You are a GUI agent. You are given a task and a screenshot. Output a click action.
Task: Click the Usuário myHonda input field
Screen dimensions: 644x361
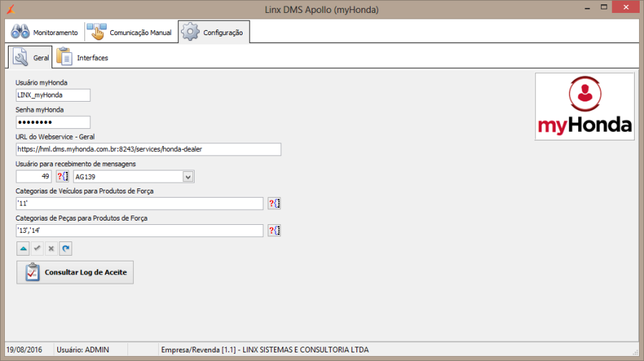53,95
